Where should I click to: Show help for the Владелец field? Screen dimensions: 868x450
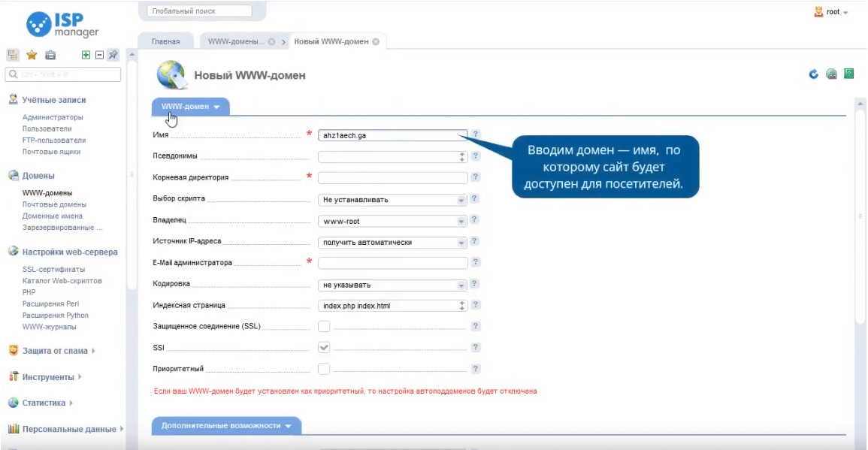click(474, 220)
